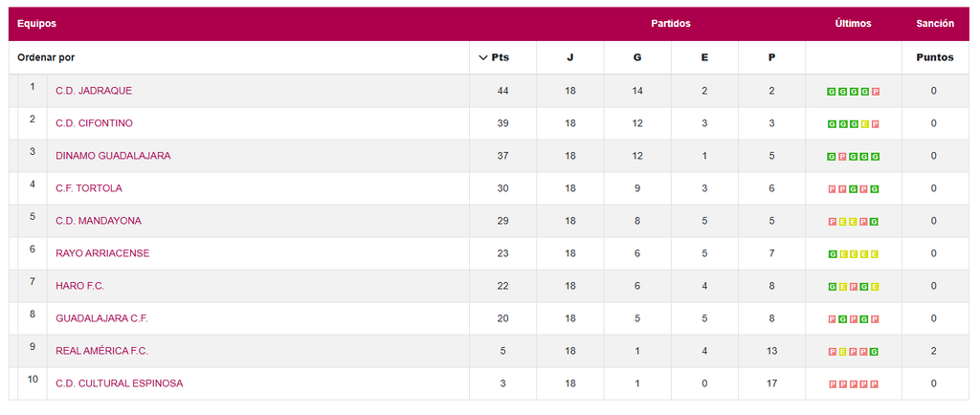Screen dimensions: 980x415
Task: Go to the C.F. TORTOLA team page
Action: [89, 188]
